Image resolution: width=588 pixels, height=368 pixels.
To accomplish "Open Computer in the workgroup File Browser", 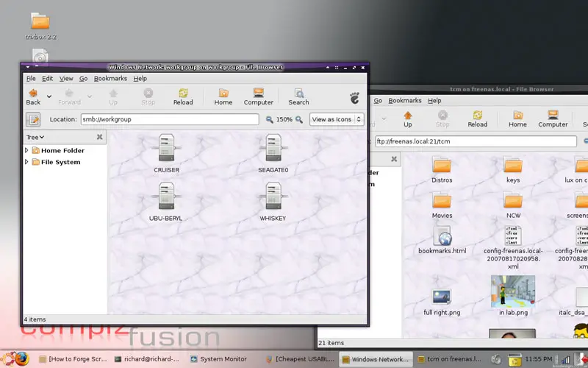I will (259, 96).
